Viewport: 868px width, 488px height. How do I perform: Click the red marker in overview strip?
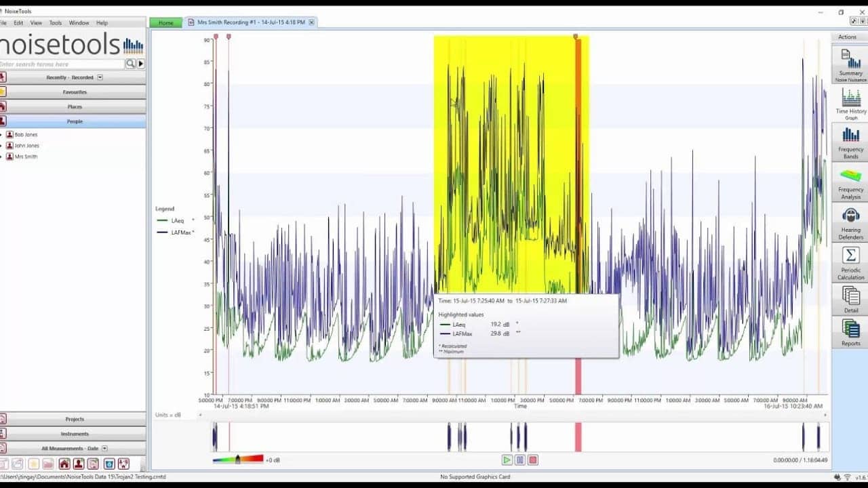click(578, 436)
